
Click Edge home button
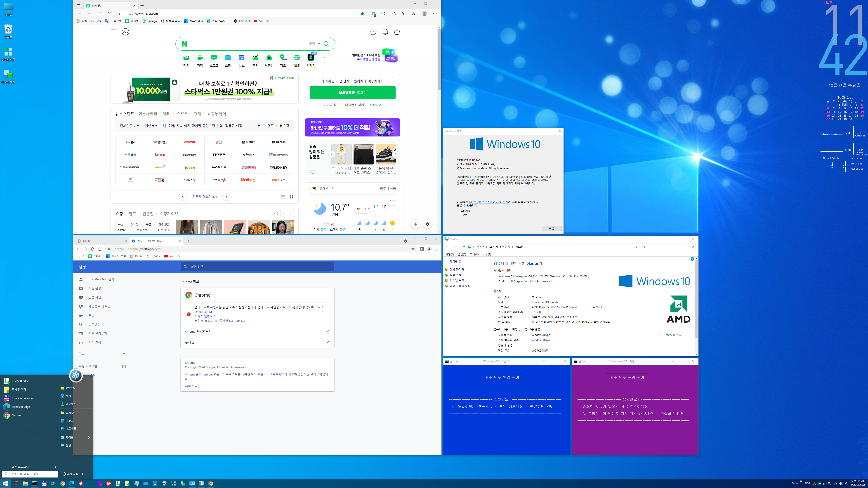[109, 14]
